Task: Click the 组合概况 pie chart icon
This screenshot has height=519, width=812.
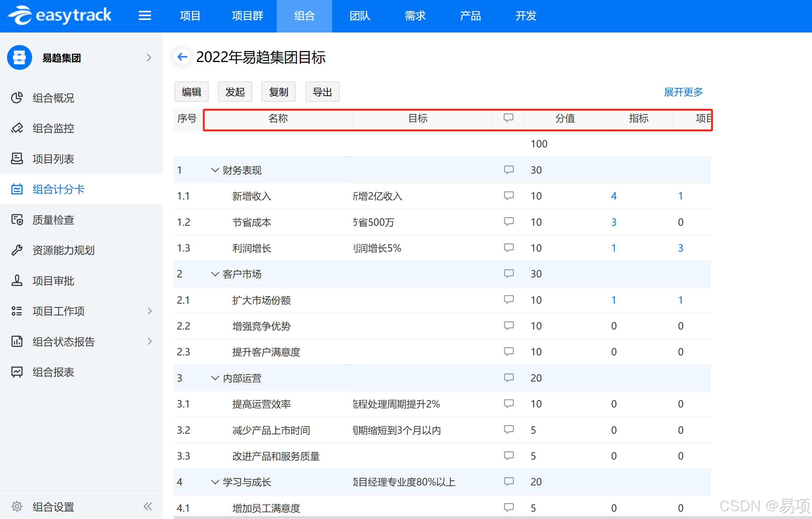Action: pos(17,98)
